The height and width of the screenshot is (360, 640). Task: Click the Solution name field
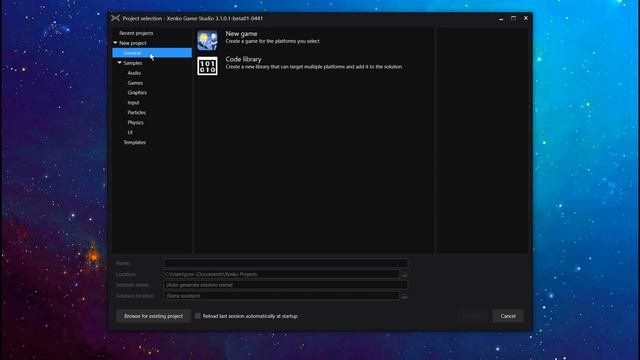pos(286,285)
